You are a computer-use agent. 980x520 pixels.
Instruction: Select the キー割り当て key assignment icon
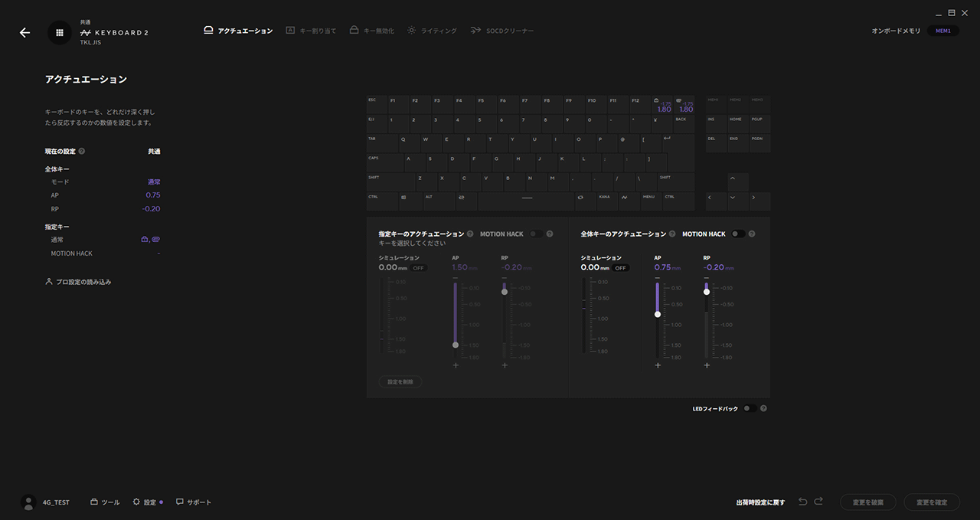(289, 30)
